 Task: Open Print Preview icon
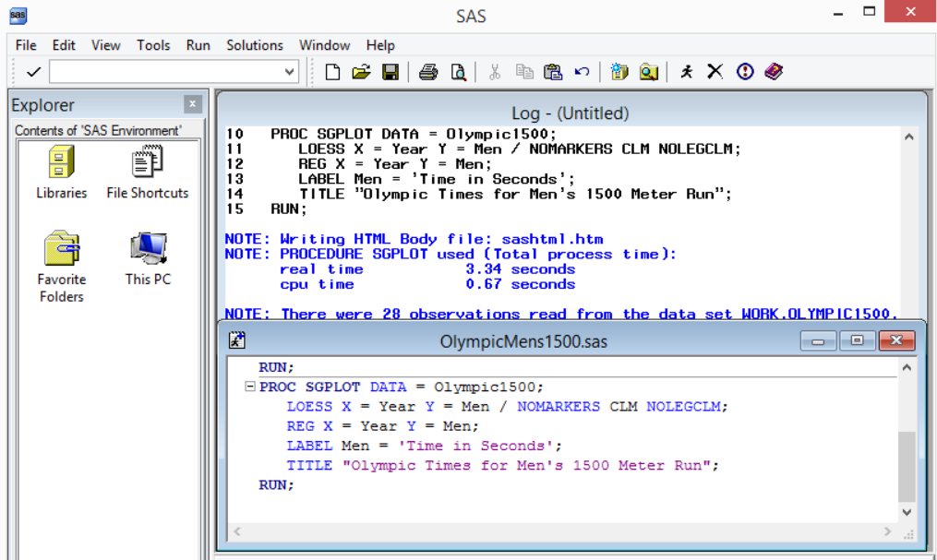[x=458, y=72]
